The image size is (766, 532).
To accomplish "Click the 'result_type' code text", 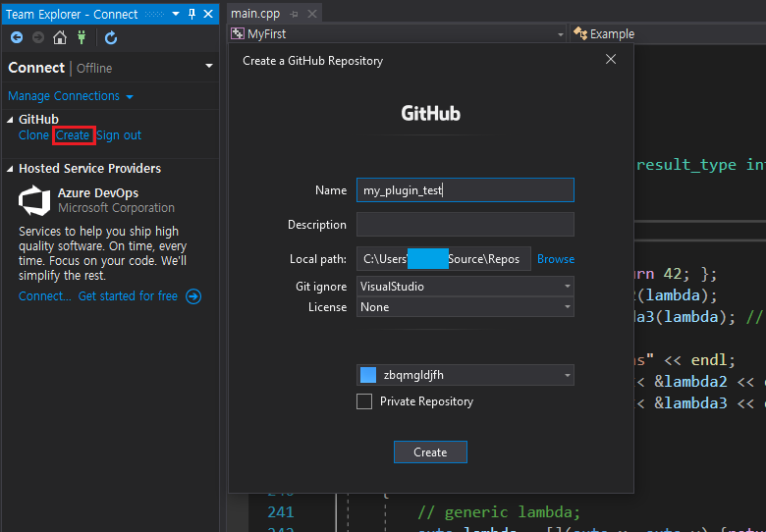I will [686, 165].
